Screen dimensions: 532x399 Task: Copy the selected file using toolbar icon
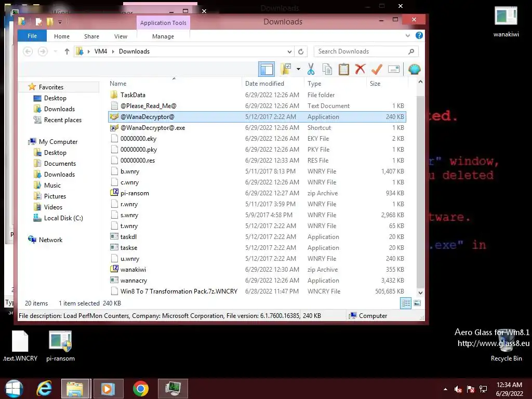[327, 69]
